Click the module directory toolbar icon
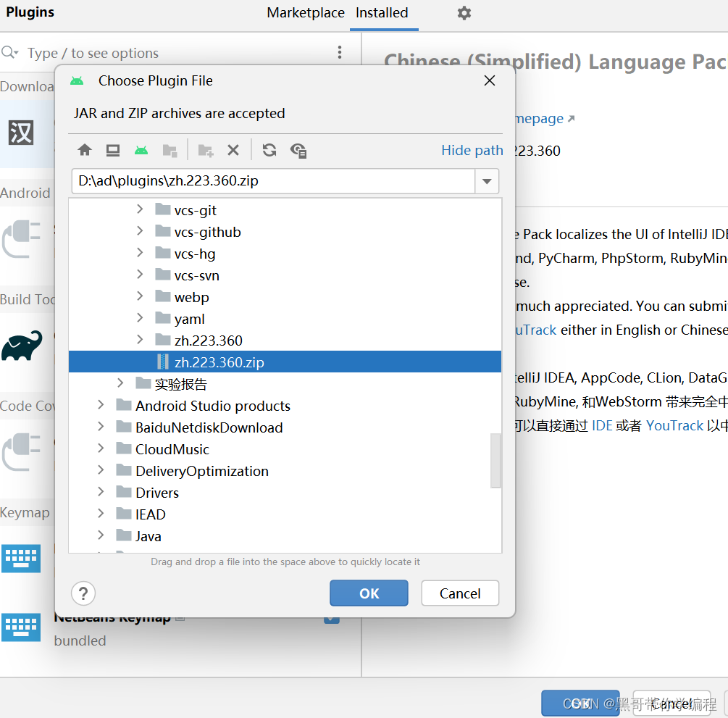The image size is (728, 718). [x=170, y=151]
